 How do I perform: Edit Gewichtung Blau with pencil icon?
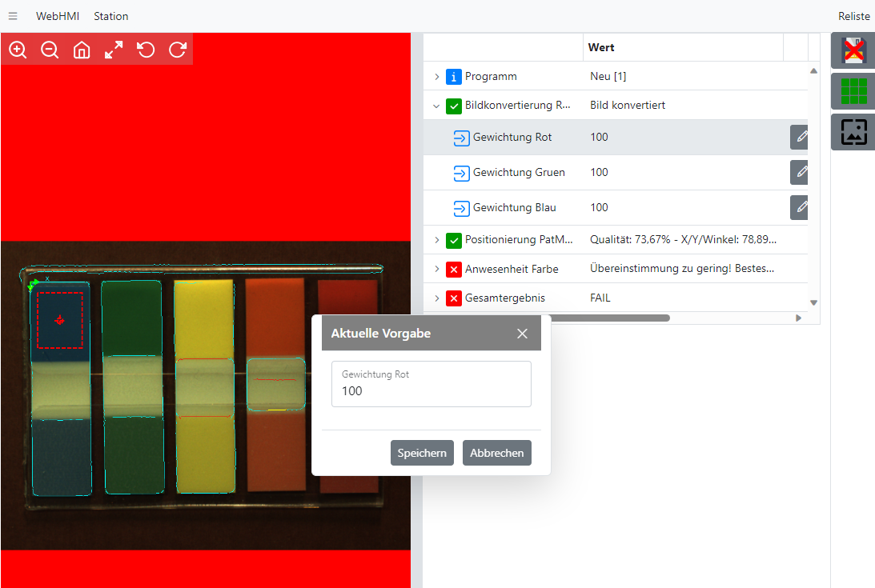tap(800, 207)
